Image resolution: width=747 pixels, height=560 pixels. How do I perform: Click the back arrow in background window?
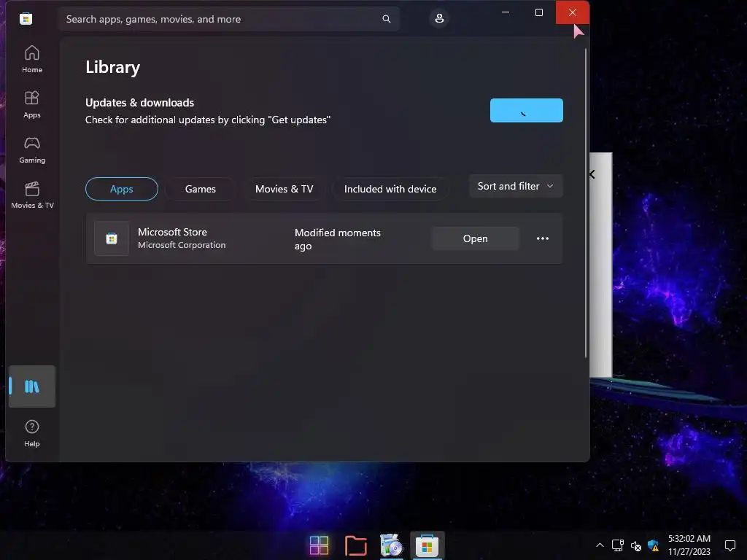[592, 174]
